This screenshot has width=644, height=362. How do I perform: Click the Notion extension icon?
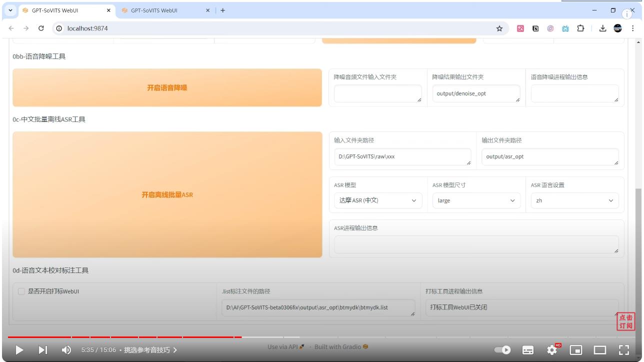tap(535, 28)
